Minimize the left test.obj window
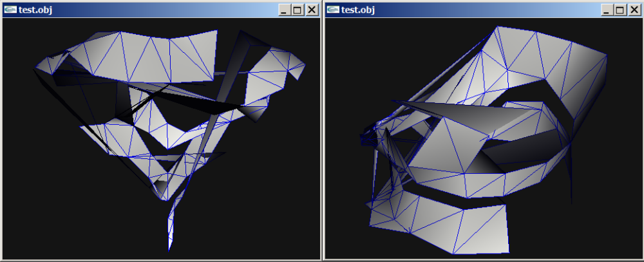This screenshot has height=262, width=644. 284,10
